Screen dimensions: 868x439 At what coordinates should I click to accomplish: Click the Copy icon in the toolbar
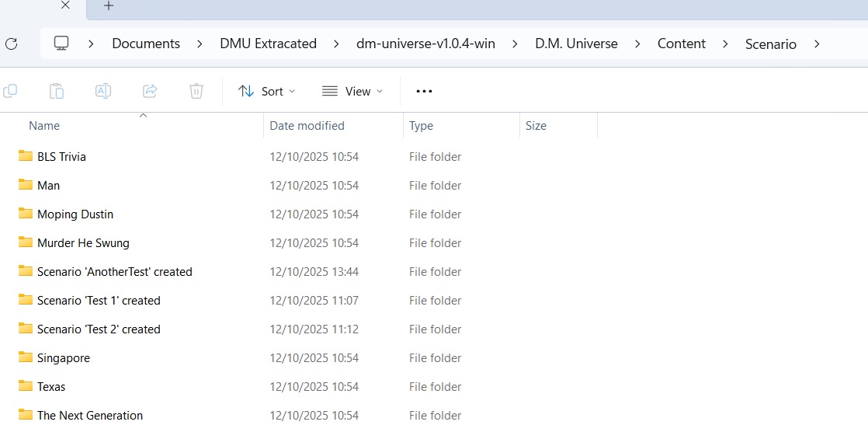coord(10,91)
